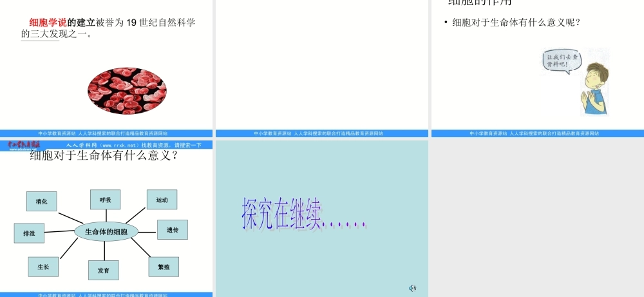Click the text 被誉为 19 世纪自然科学
Screen dimensions: 644x297
(146, 23)
